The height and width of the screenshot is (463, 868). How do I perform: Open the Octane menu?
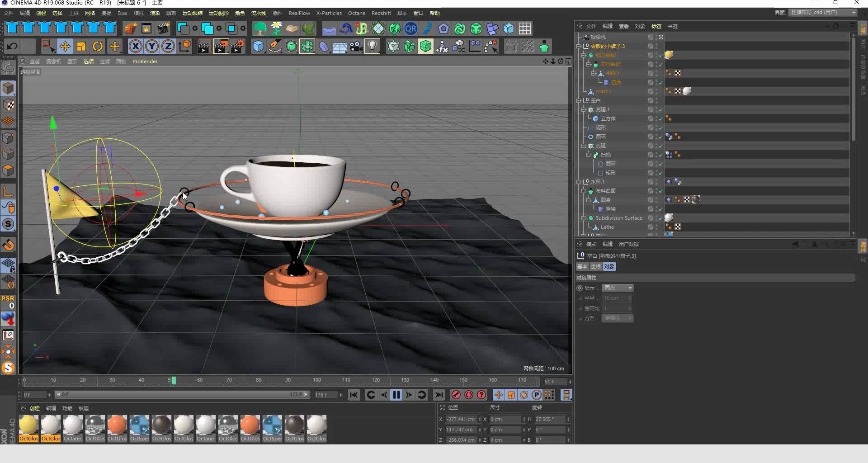click(x=357, y=13)
